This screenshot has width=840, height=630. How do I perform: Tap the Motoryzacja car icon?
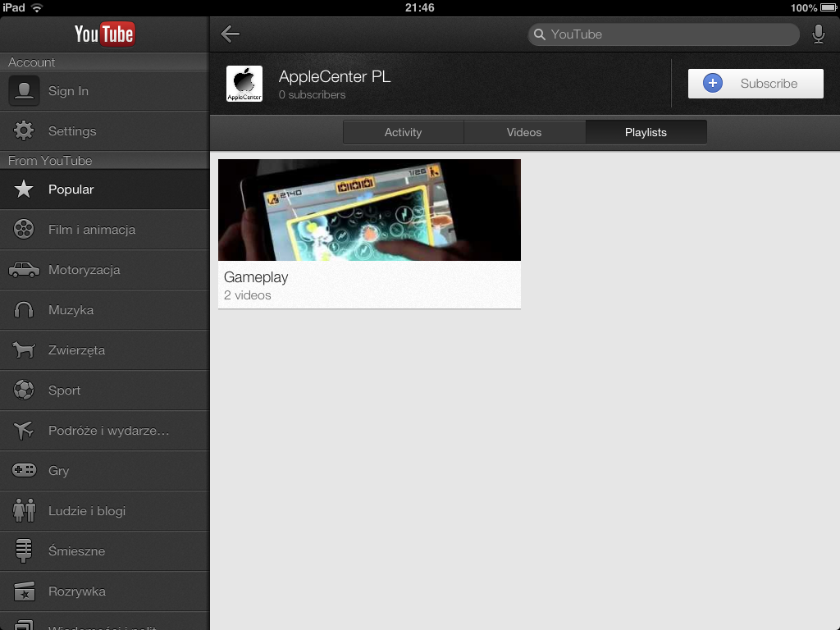(x=24, y=270)
